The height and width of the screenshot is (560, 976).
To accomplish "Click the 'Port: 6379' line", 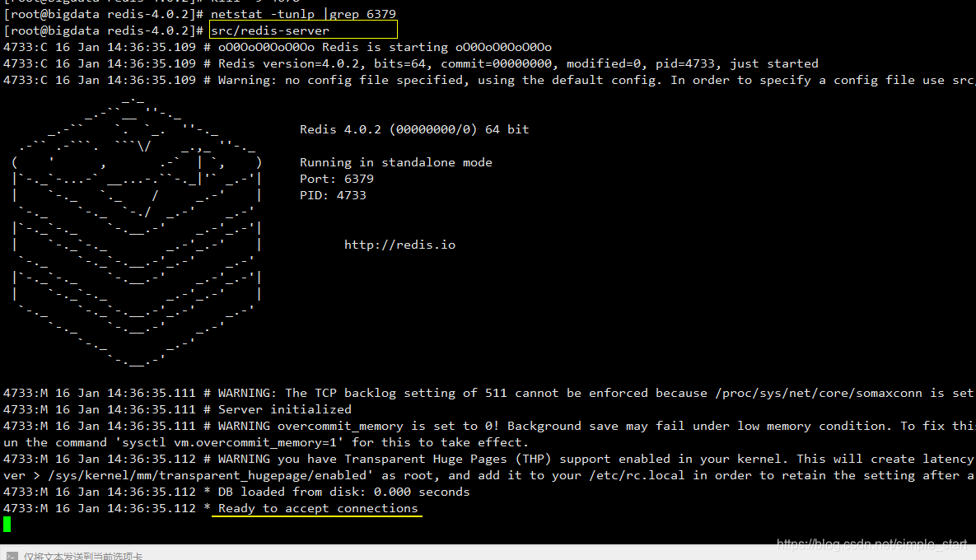I will pos(337,179).
